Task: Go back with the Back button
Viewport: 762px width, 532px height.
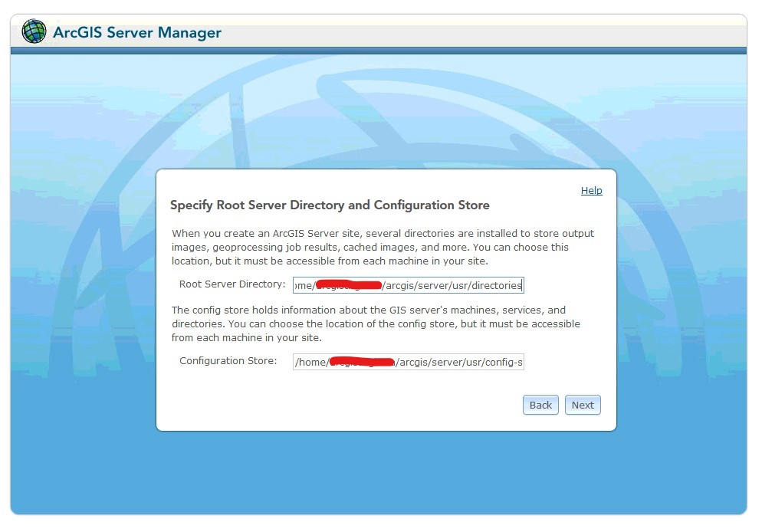Action: (540, 406)
